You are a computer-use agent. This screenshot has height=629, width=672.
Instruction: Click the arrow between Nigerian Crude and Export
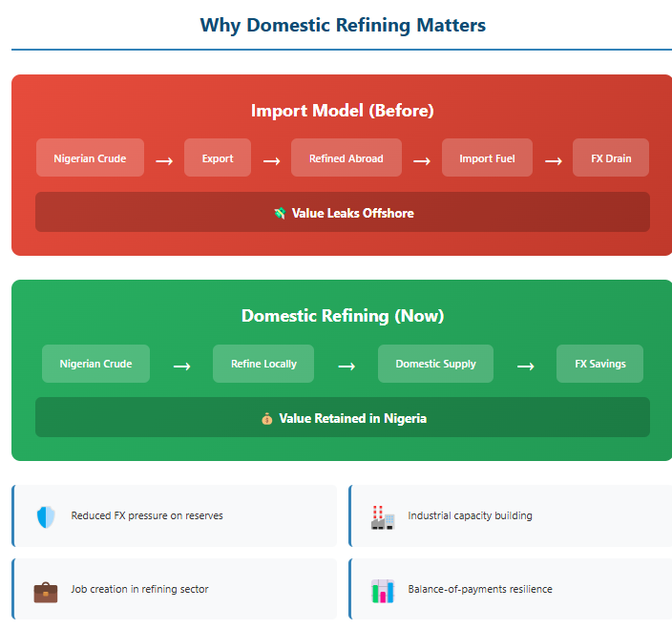tap(164, 160)
